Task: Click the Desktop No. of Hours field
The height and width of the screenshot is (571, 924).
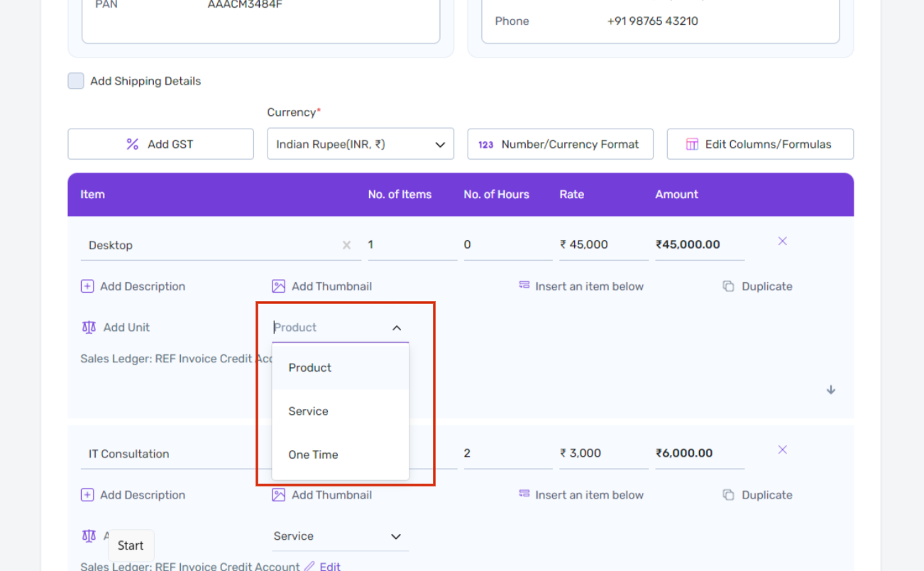Action: tap(508, 245)
